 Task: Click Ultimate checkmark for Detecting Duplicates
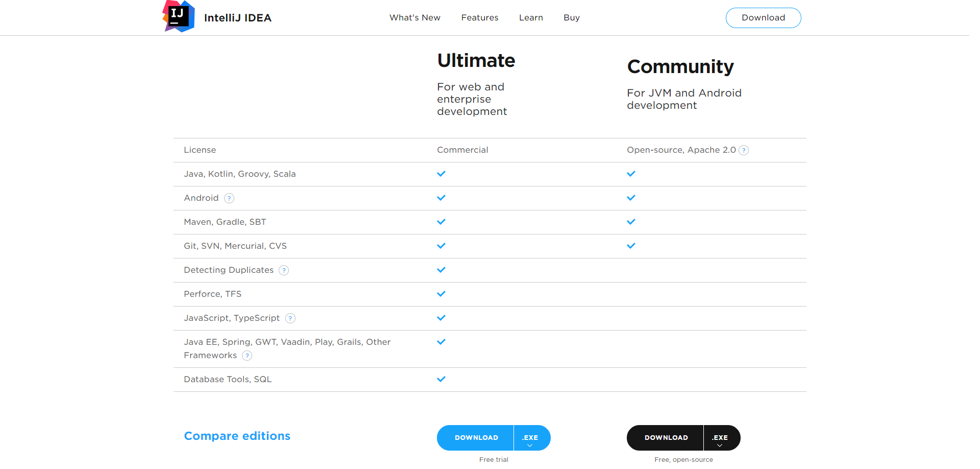point(442,270)
